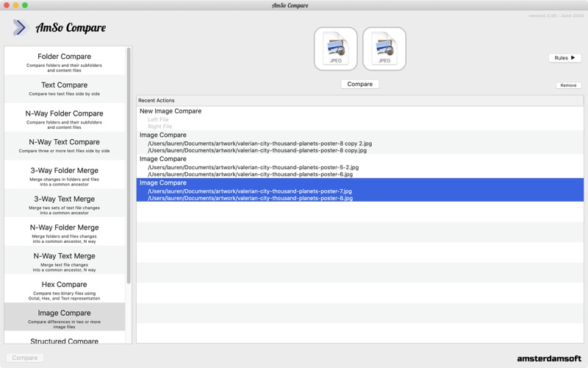The width and height of the screenshot is (588, 368).
Task: Open N-Way Folder Compare mode
Action: pyautogui.click(x=65, y=118)
